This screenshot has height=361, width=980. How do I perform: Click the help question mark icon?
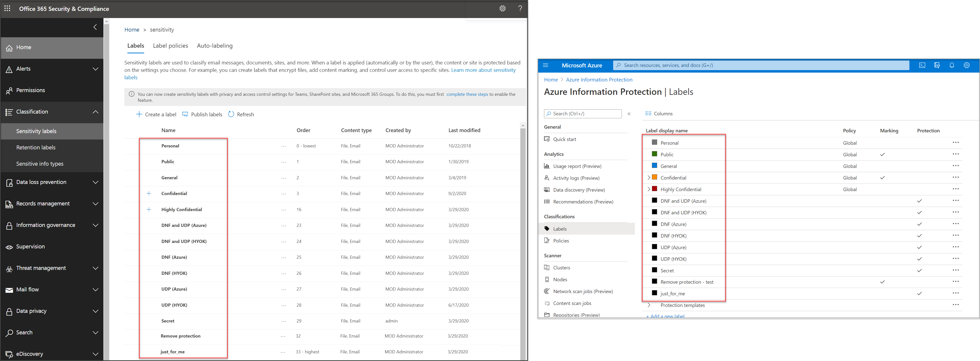[x=520, y=8]
